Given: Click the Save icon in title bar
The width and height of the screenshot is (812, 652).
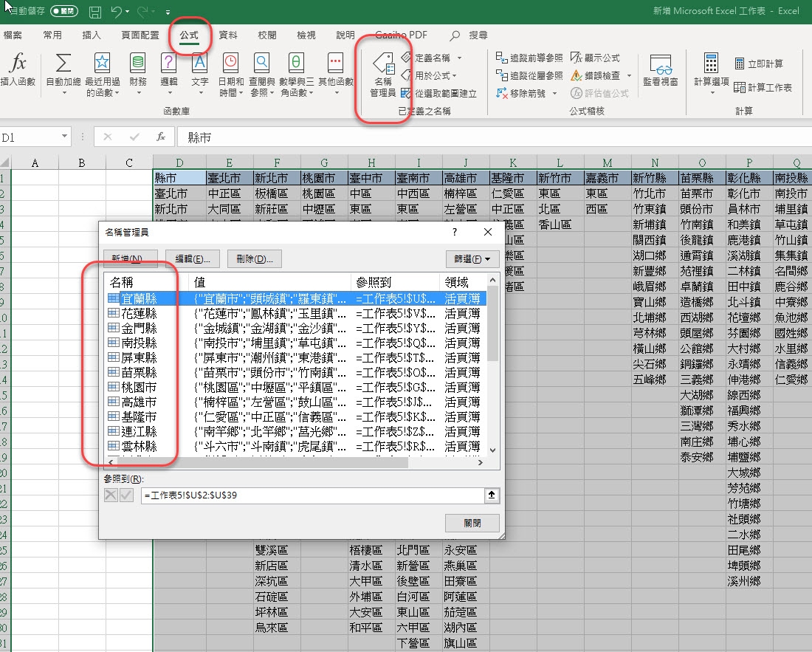Looking at the screenshot, I should click(95, 12).
